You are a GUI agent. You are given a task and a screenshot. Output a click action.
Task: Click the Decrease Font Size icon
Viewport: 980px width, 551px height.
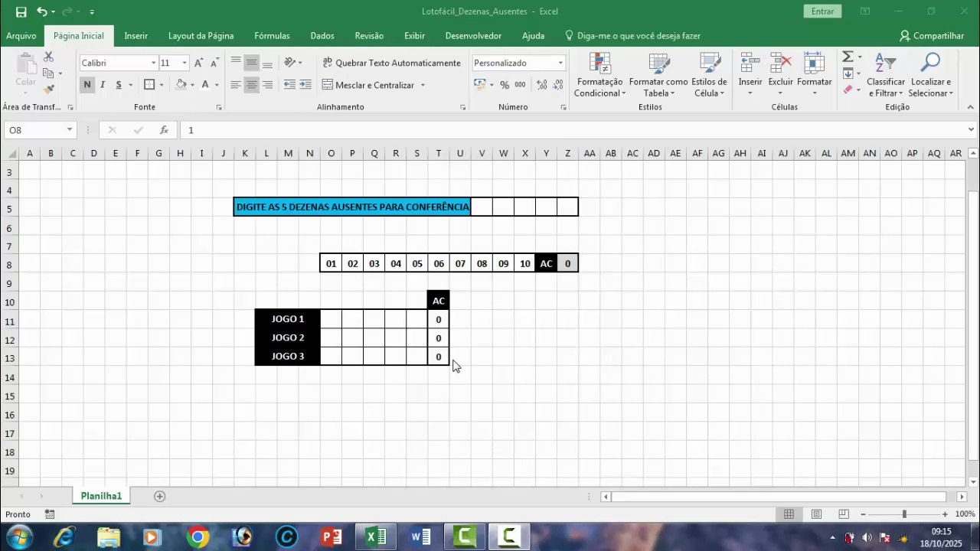(214, 63)
